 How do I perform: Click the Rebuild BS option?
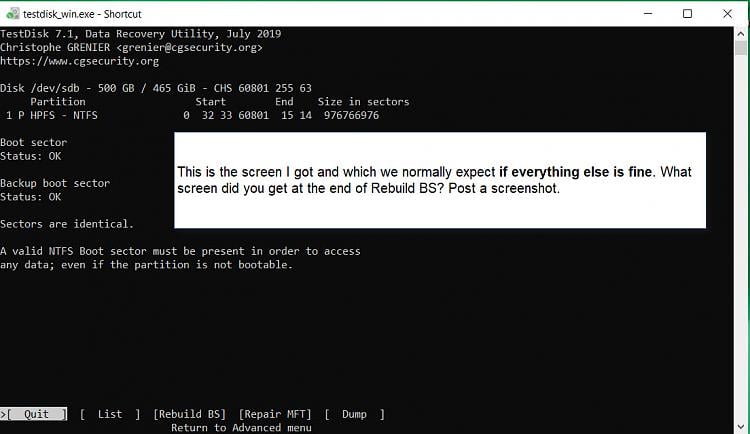pos(189,414)
